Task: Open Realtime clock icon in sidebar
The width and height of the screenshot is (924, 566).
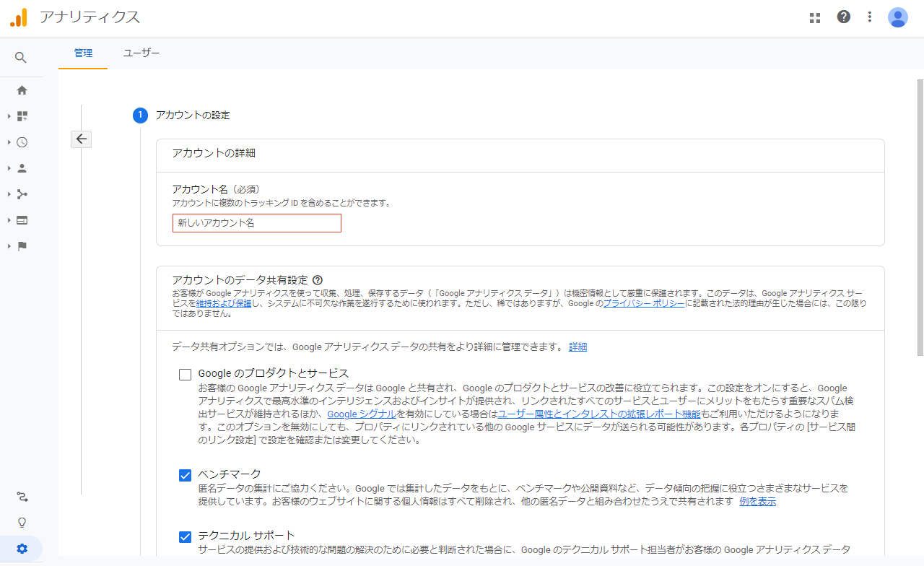Action: pyautogui.click(x=22, y=142)
